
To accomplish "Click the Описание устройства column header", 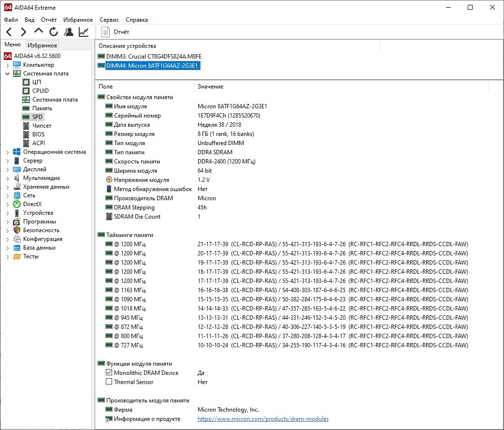I will [x=238, y=46].
